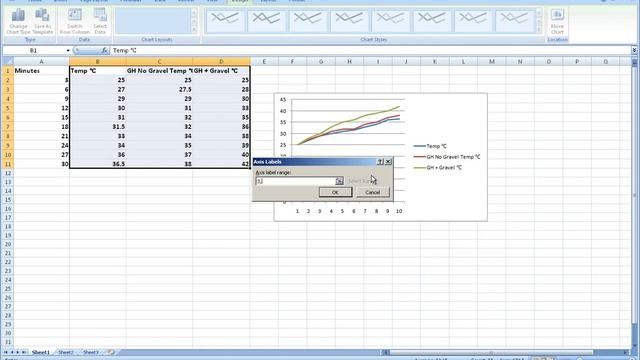Click the Axis label range input field
The image size is (640, 360).
click(x=295, y=181)
